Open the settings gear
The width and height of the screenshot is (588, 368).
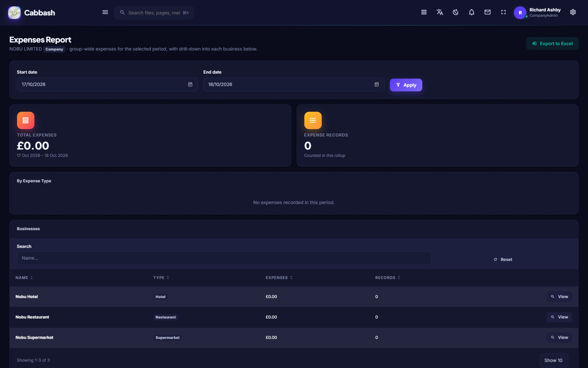point(573,12)
